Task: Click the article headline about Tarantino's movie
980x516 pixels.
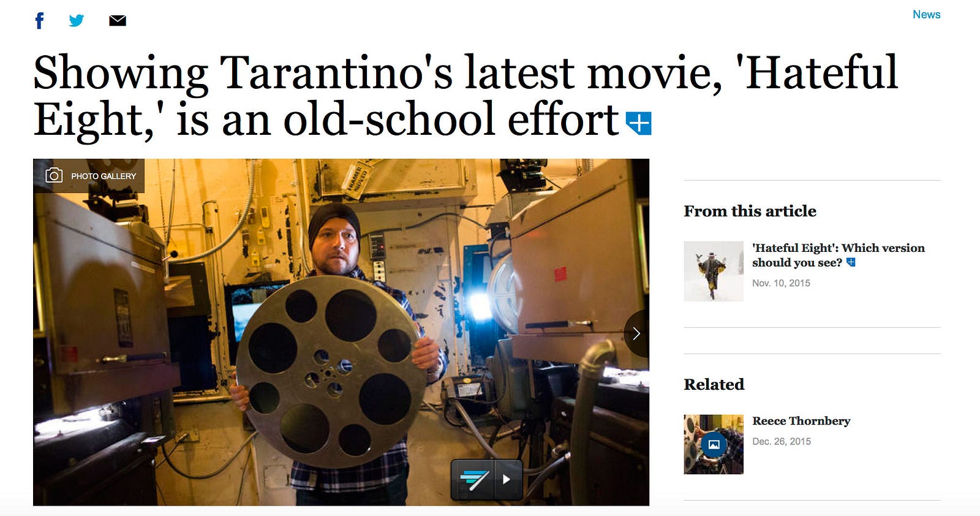Action: click(x=466, y=96)
